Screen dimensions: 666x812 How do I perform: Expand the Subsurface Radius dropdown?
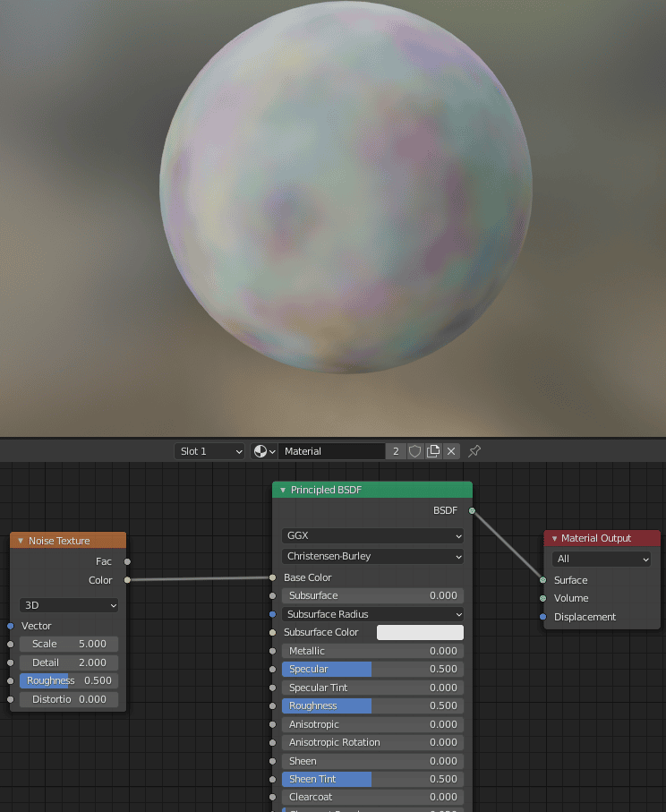[372, 614]
